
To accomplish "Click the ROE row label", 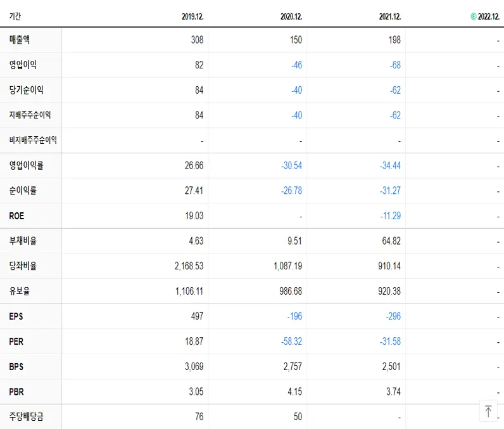I will click(16, 216).
